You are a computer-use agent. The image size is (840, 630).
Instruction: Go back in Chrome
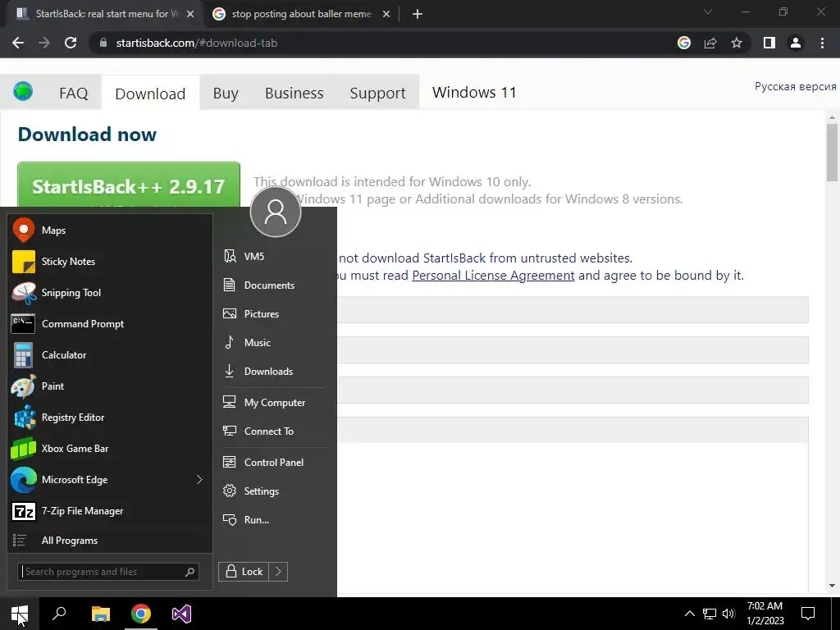click(18, 43)
